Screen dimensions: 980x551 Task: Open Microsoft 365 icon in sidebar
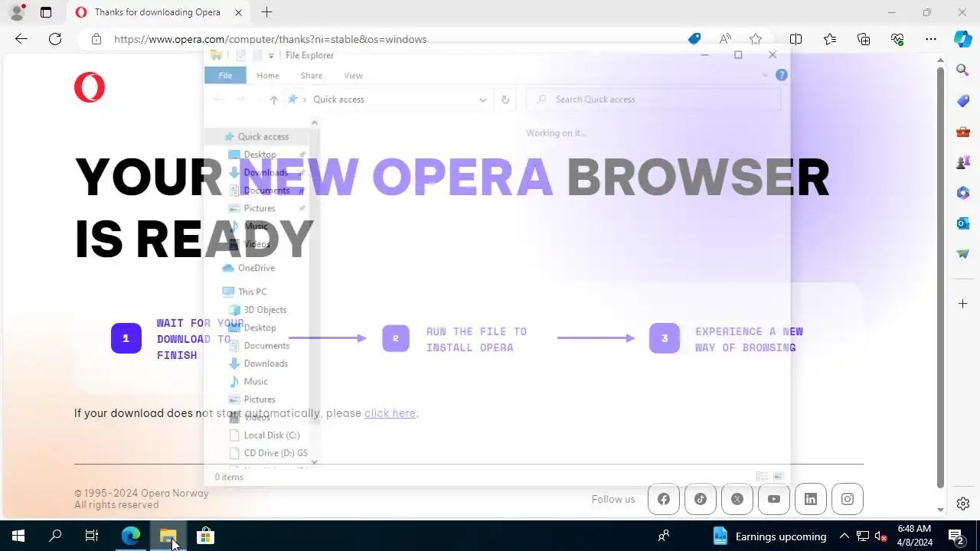pyautogui.click(x=963, y=193)
